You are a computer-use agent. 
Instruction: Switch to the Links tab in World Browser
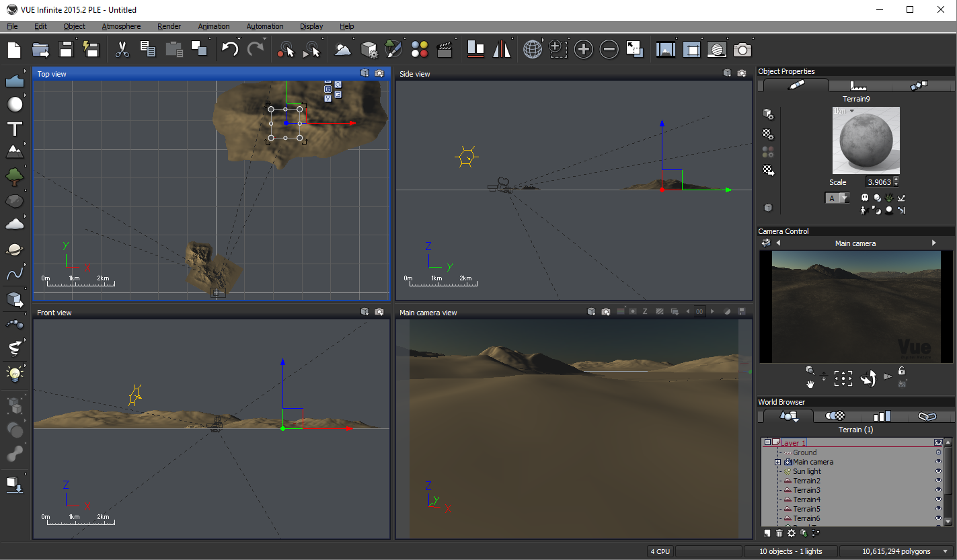(927, 416)
